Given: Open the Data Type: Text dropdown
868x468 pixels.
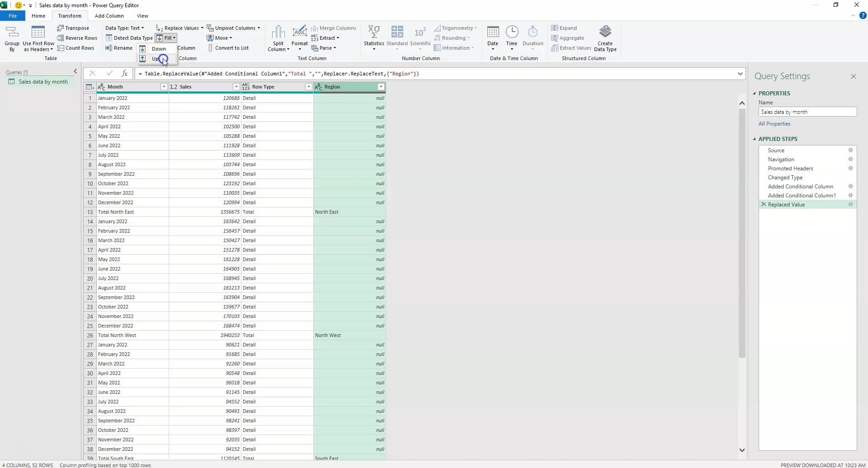Looking at the screenshot, I should click(124, 28).
